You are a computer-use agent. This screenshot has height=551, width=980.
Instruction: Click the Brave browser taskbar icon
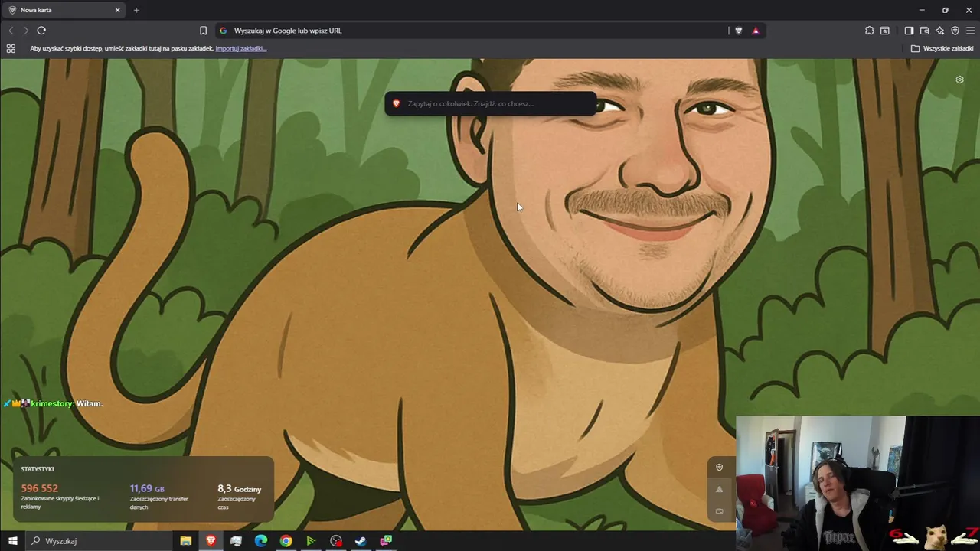[211, 541]
